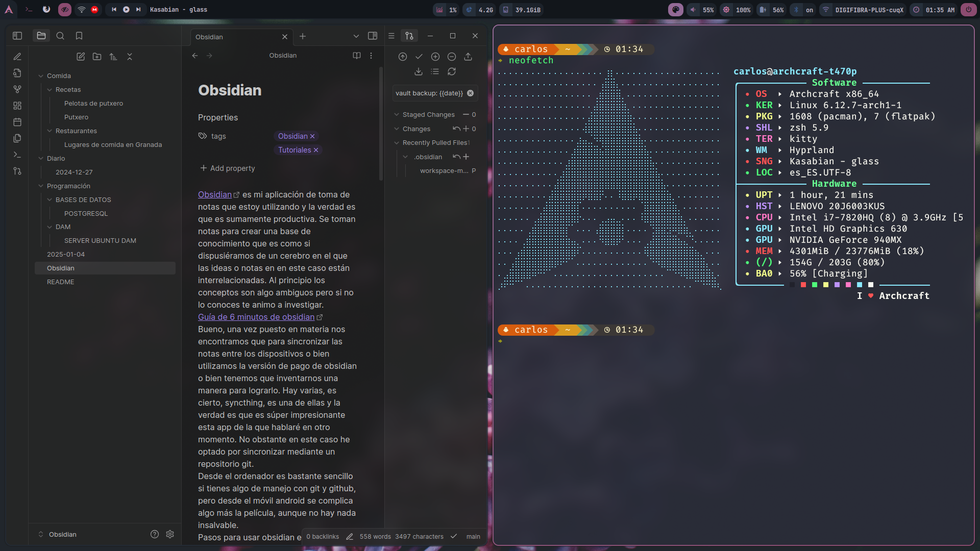Open today's daily note calendar icon

17,122
